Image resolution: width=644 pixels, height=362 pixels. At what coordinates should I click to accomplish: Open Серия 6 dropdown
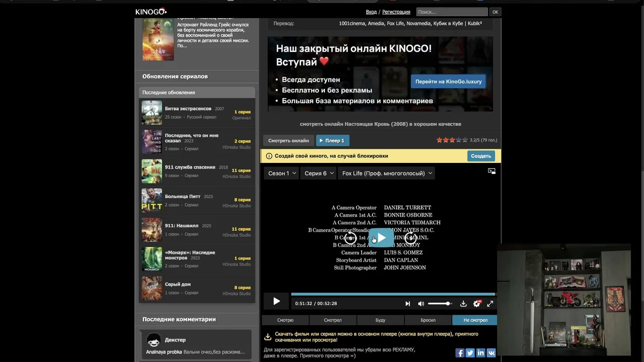[318, 173]
